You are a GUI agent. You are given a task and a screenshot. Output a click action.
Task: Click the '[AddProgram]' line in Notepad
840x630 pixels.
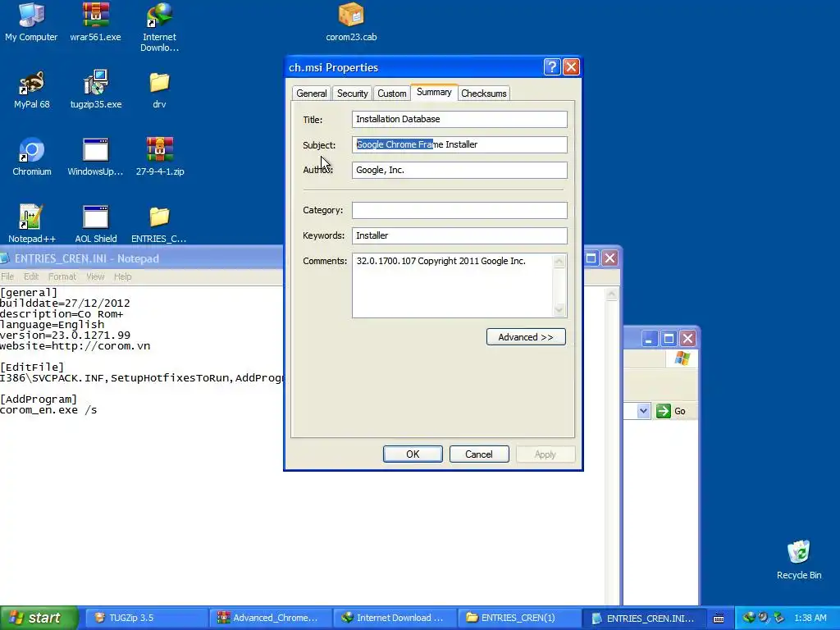pos(39,399)
